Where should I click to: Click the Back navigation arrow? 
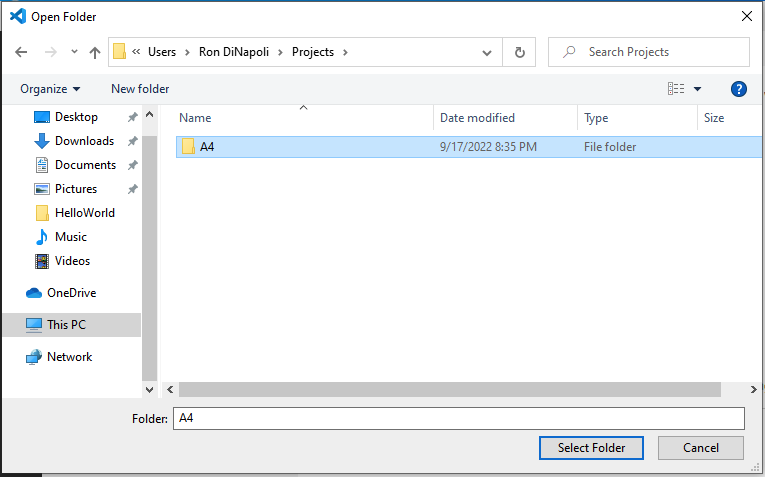21,52
